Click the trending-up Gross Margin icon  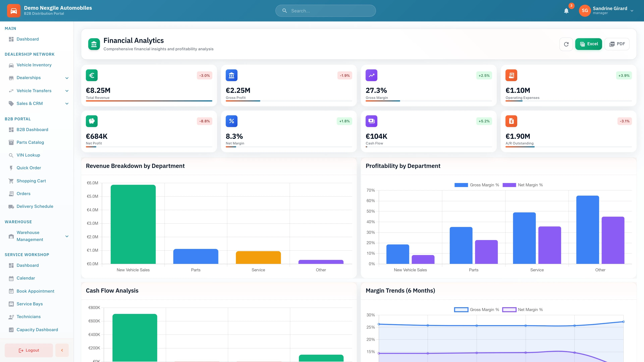371,75
